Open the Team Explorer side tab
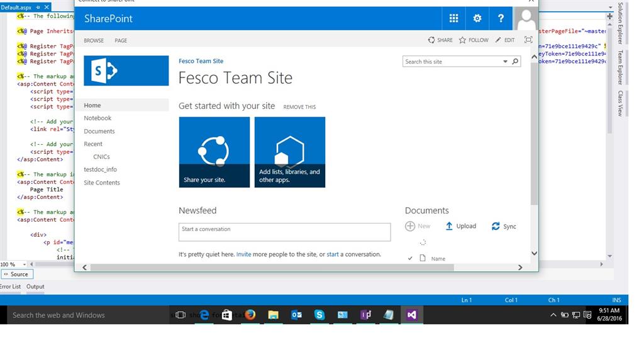The width and height of the screenshot is (644, 362). coord(620,67)
